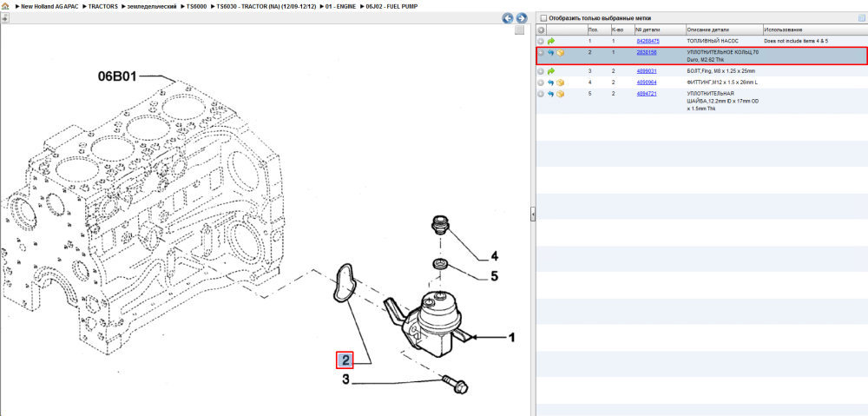This screenshot has height=416, width=868.
Task: Open part number 4896031 link
Action: (x=647, y=71)
